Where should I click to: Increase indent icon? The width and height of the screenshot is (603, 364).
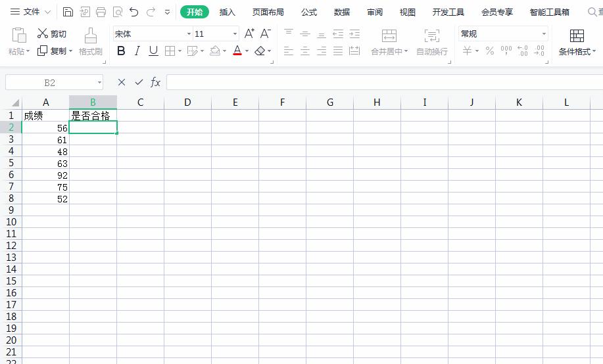[354, 34]
